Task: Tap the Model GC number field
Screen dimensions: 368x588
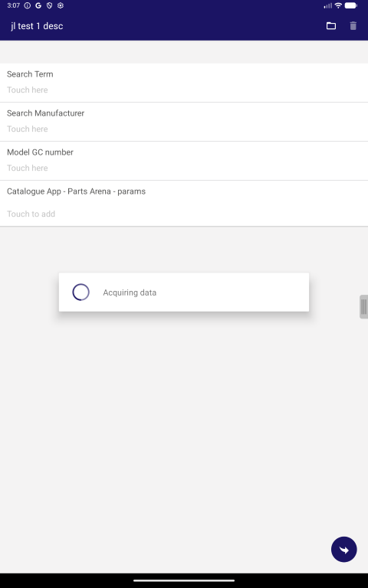Action: [x=184, y=161]
